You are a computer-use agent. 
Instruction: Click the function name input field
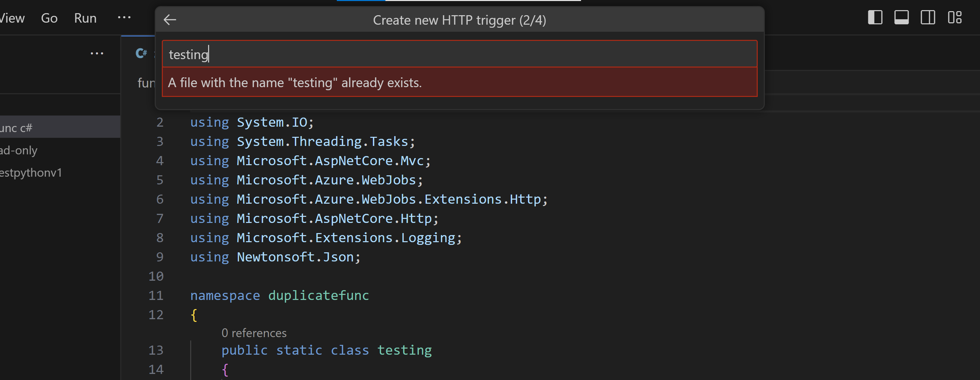459,54
